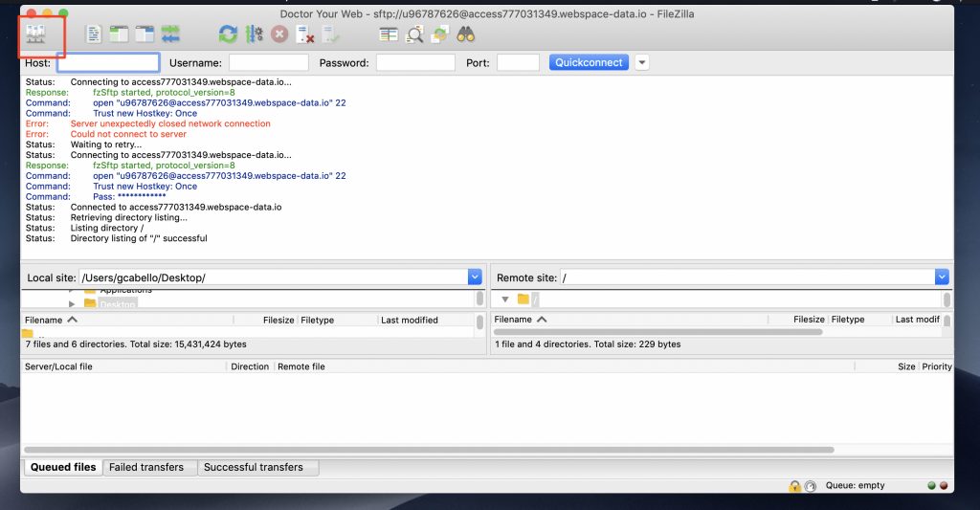The height and width of the screenshot is (510, 980).
Task: Click '1 file and 4 directories' status text
Action: [588, 344]
